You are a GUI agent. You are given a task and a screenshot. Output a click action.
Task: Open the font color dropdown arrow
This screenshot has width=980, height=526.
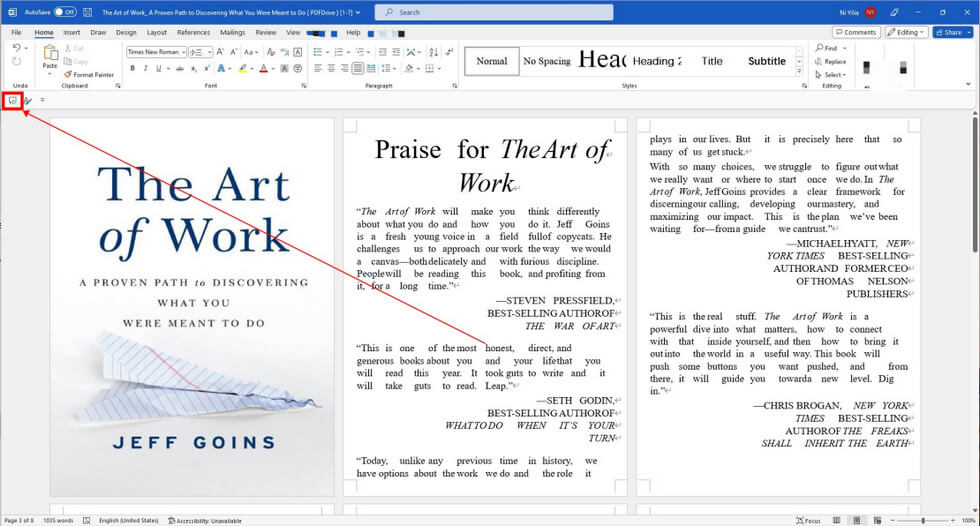click(273, 68)
